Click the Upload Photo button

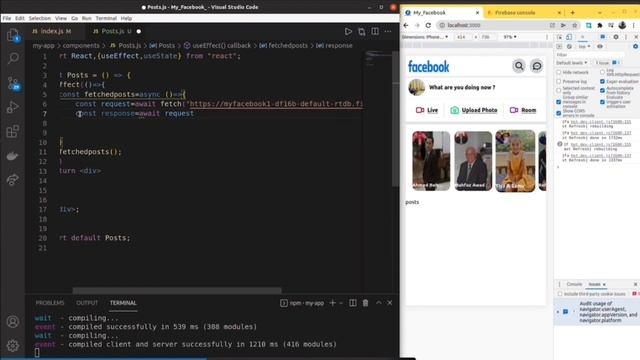pyautogui.click(x=474, y=110)
